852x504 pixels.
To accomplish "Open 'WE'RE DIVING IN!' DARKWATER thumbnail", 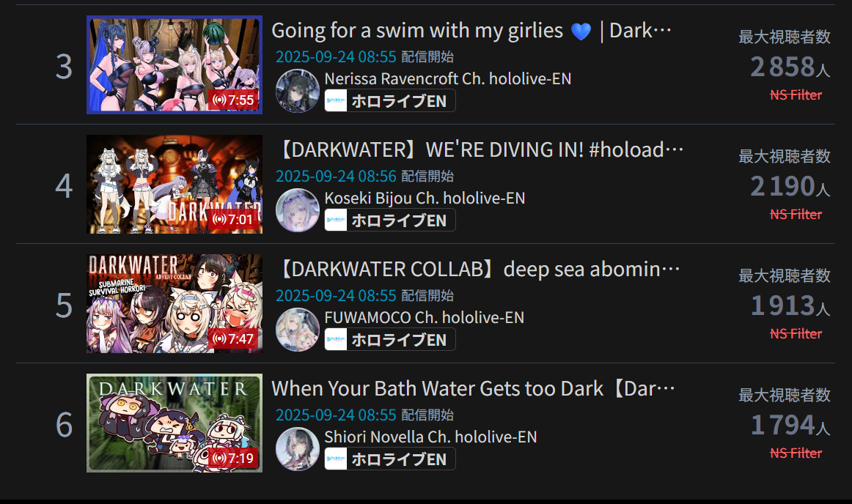I will pos(175,184).
